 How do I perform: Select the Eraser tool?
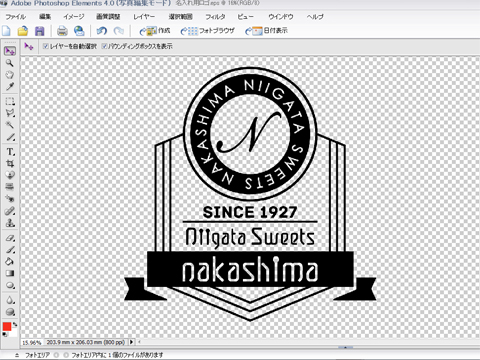coord(10,238)
